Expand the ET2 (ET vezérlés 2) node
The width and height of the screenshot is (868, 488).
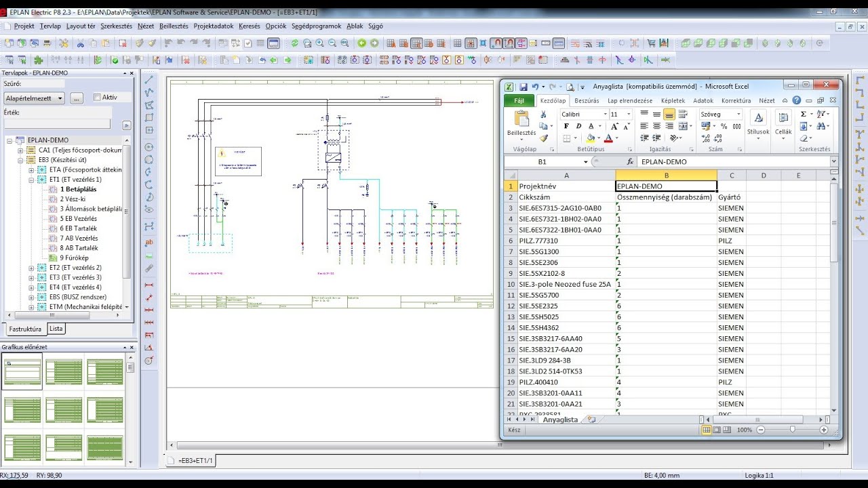click(x=31, y=268)
